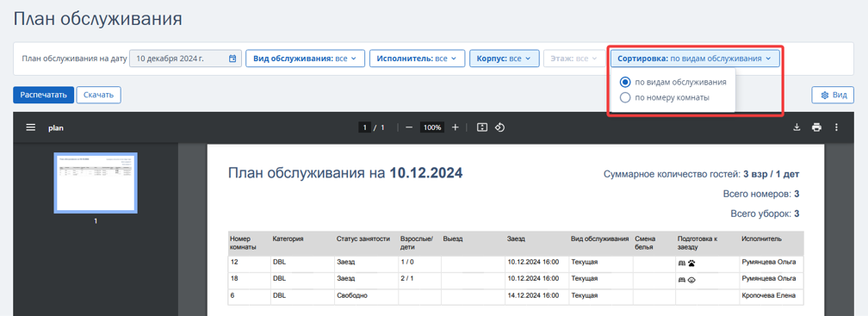Click the 100% zoom level field

431,127
